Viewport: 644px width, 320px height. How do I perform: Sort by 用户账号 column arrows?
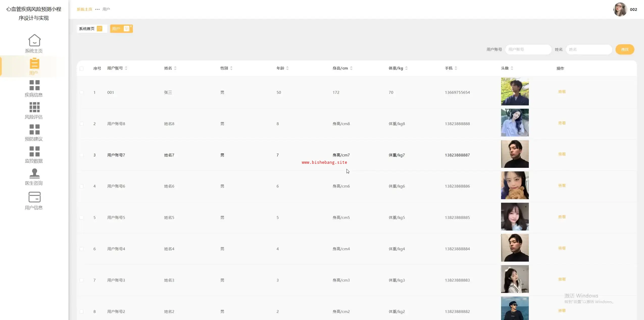(126, 68)
